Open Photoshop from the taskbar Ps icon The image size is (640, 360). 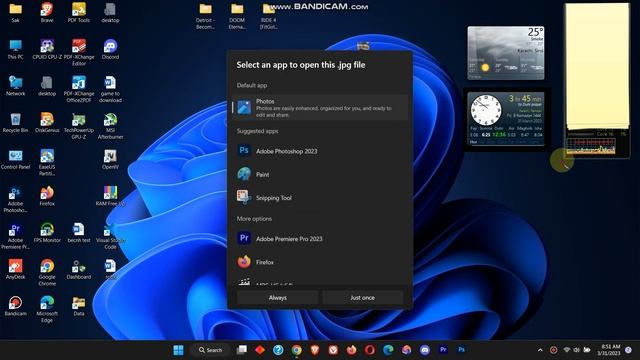[461, 350]
